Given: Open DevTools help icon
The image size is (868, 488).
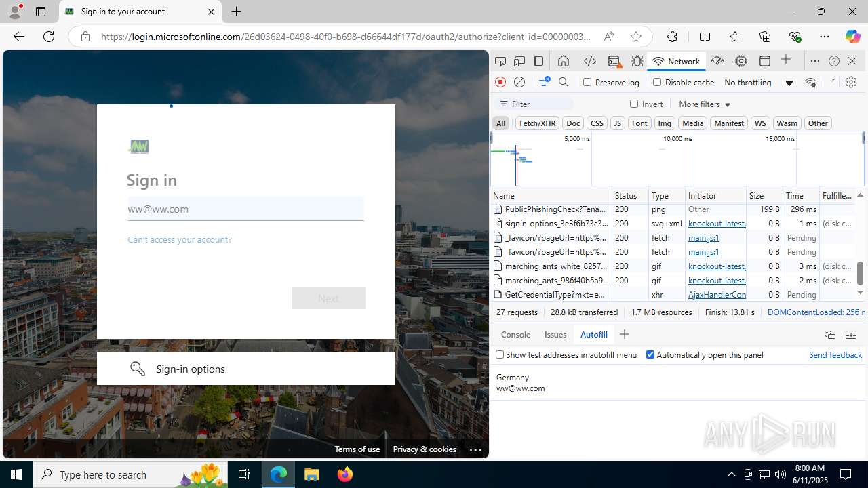Looking at the screenshot, I should 834,61.
